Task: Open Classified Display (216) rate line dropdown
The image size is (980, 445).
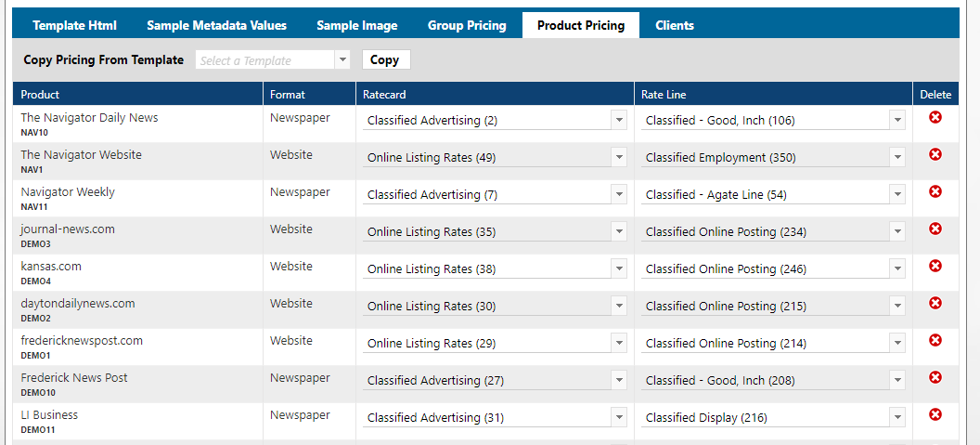Action: [x=897, y=417]
